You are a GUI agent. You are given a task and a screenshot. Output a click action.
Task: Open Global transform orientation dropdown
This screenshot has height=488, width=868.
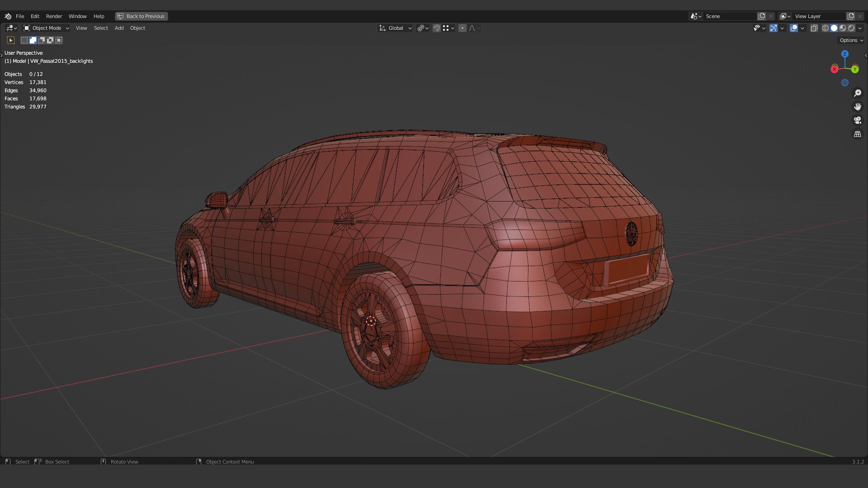click(x=395, y=28)
